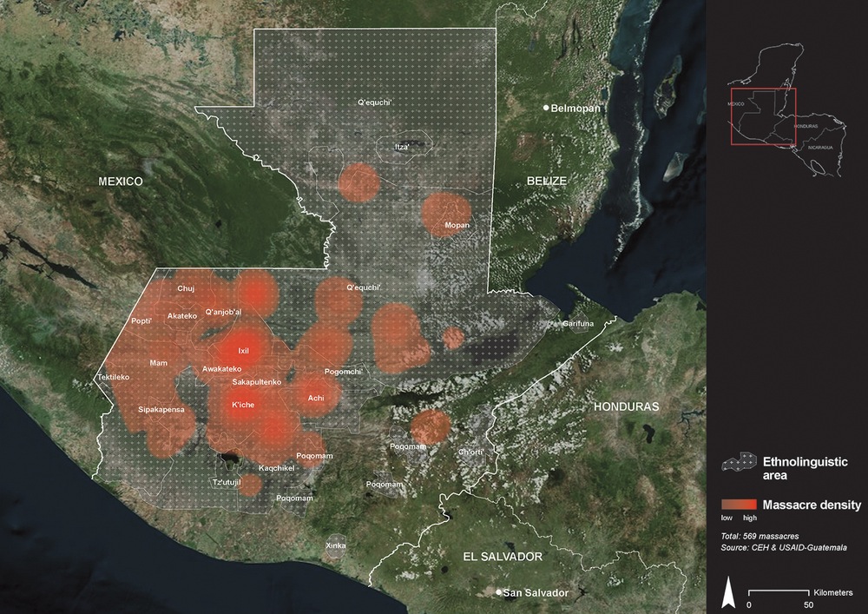Select the HONDURAS country label on main map
868x614 pixels.
[x=626, y=406]
